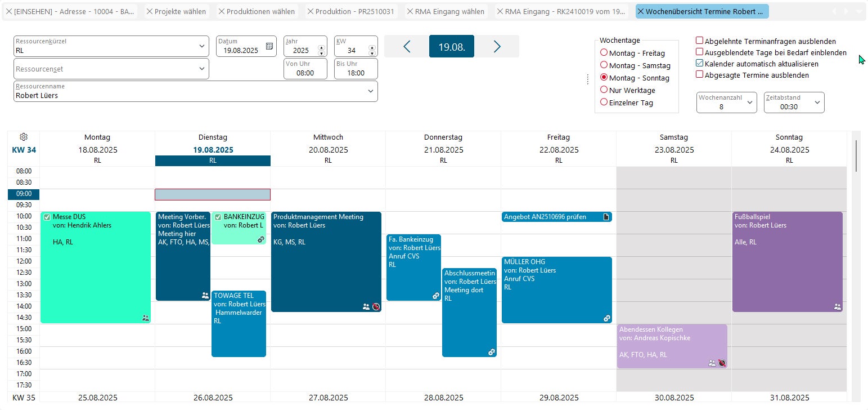
Task: Decrease the Jahr value with the down arrow
Action: click(321, 53)
